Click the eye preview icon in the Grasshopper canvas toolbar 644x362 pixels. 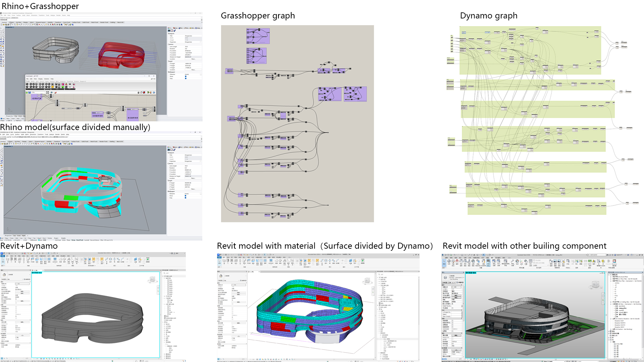pyautogui.click(x=52, y=93)
